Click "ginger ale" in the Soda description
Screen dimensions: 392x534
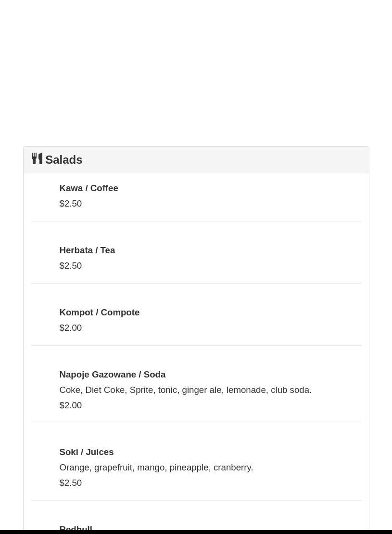pyautogui.click(x=202, y=390)
